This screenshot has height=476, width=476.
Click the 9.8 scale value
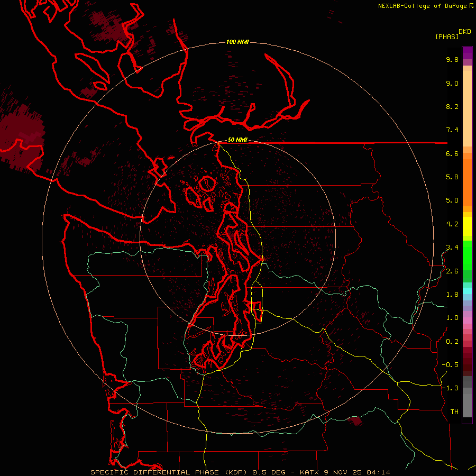point(452,59)
